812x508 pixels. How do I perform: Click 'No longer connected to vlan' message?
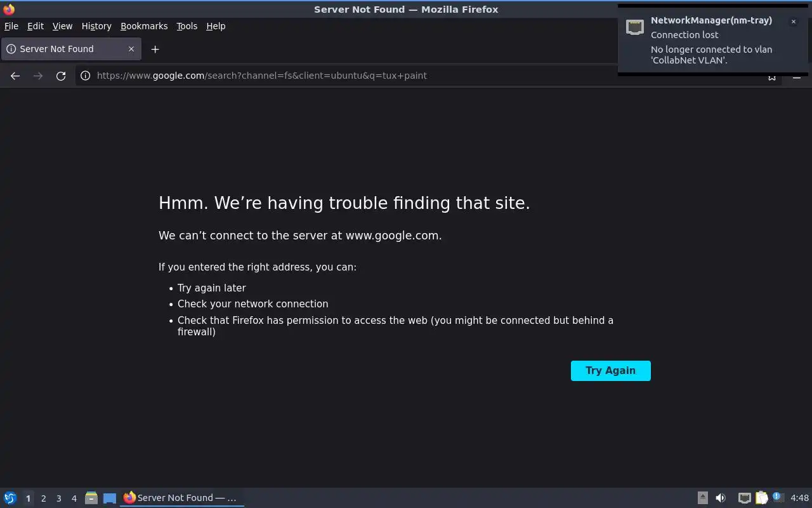click(711, 55)
